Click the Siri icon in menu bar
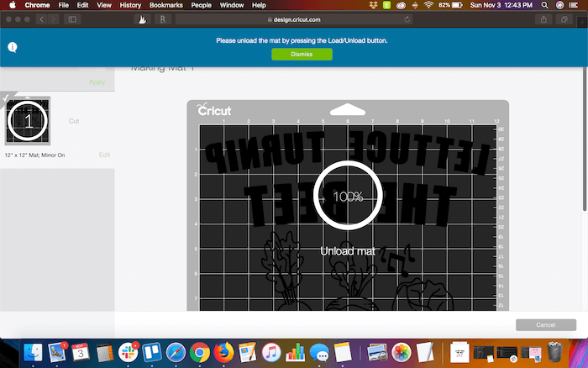Viewport: 588px width, 368px height. coord(559,5)
